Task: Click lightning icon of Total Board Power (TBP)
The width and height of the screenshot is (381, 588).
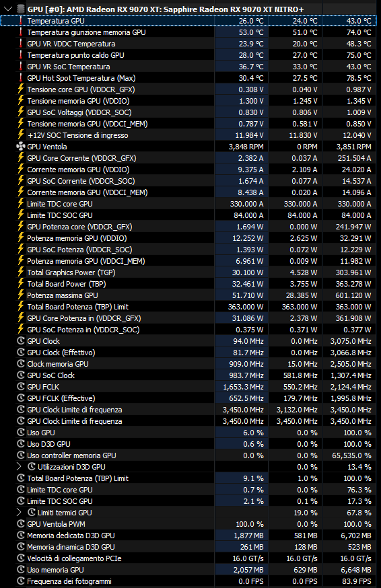Action: pos(21,284)
